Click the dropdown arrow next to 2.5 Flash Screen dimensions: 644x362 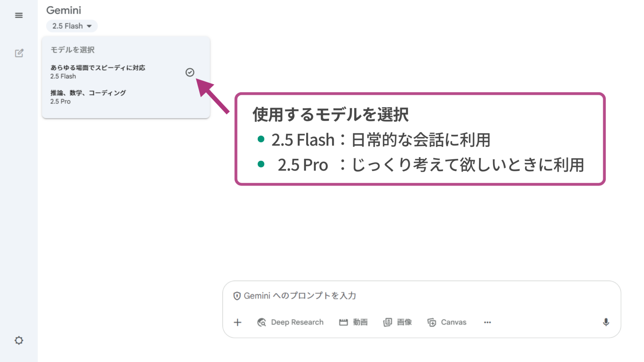pos(89,26)
